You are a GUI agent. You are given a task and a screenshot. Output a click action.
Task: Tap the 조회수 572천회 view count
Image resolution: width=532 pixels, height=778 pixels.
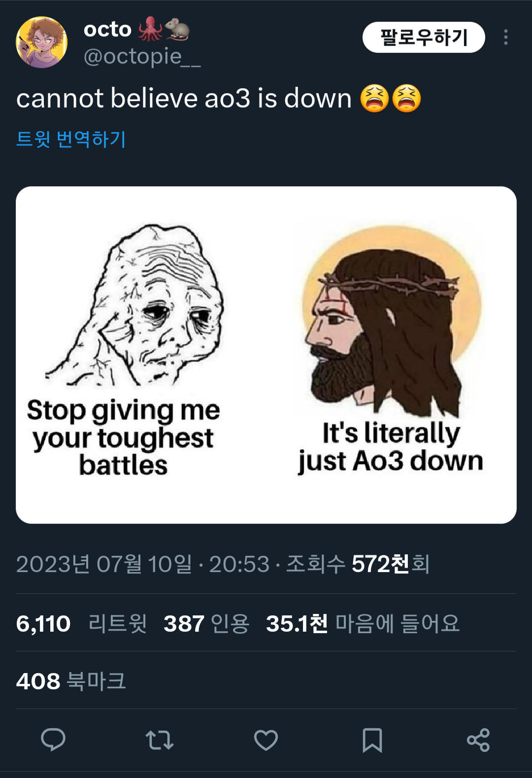358,564
